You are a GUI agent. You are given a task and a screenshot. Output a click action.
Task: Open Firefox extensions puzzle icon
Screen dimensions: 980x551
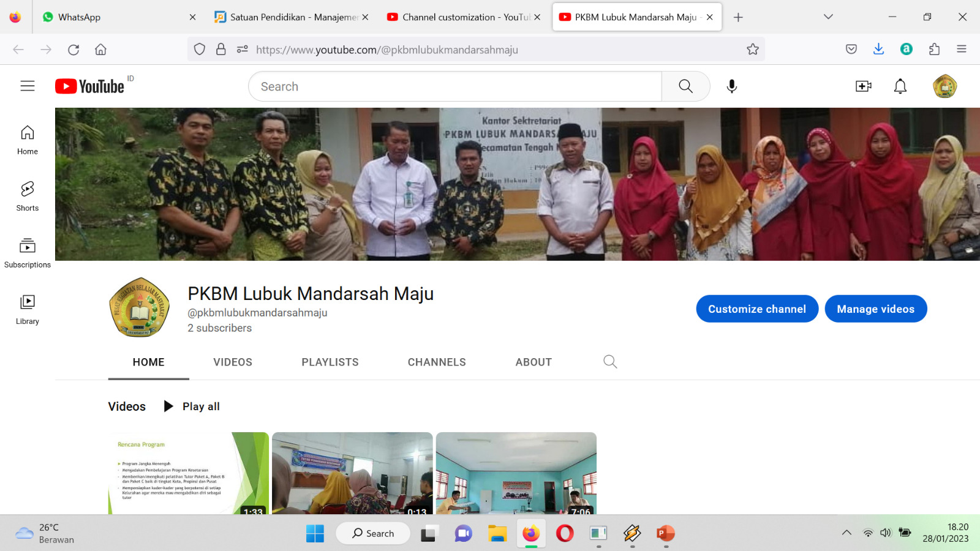(934, 50)
